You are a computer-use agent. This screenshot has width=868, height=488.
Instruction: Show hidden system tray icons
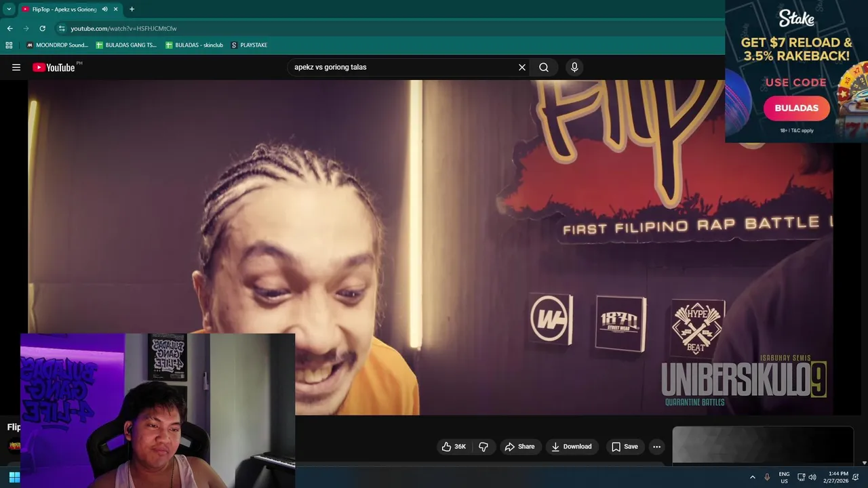pos(752,477)
